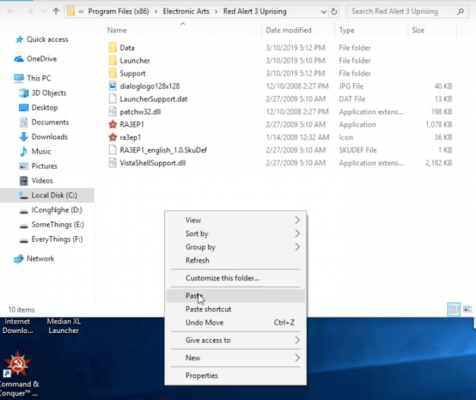Image resolution: width=476 pixels, height=400 pixels.
Task: Click the Downloads arrow icon
Action: [x=24, y=137]
